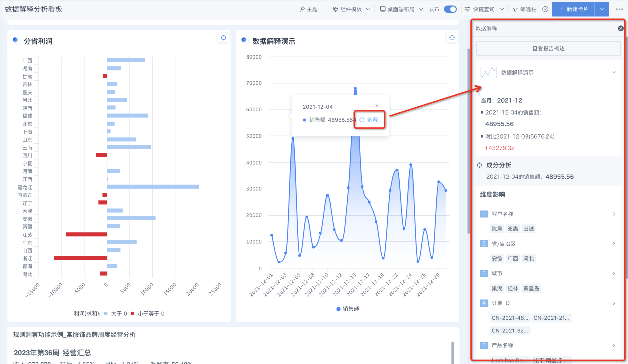The image size is (628, 364).
Task: Click the 江苏 negative profit bar
Action: [86, 234]
